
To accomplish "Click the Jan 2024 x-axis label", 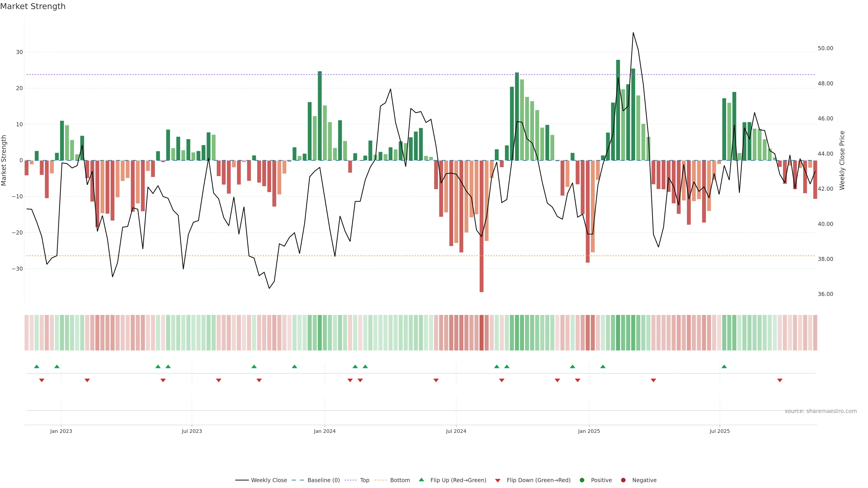I will 325,431.
